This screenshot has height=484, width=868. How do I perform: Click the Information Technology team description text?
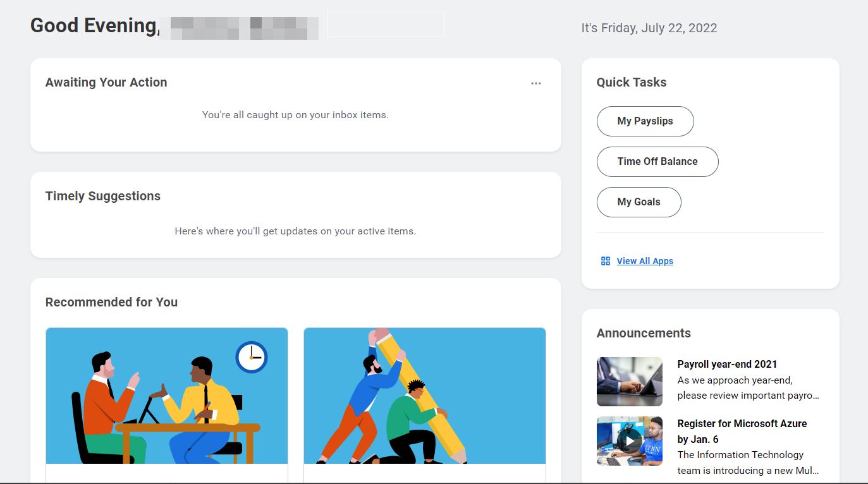click(748, 463)
